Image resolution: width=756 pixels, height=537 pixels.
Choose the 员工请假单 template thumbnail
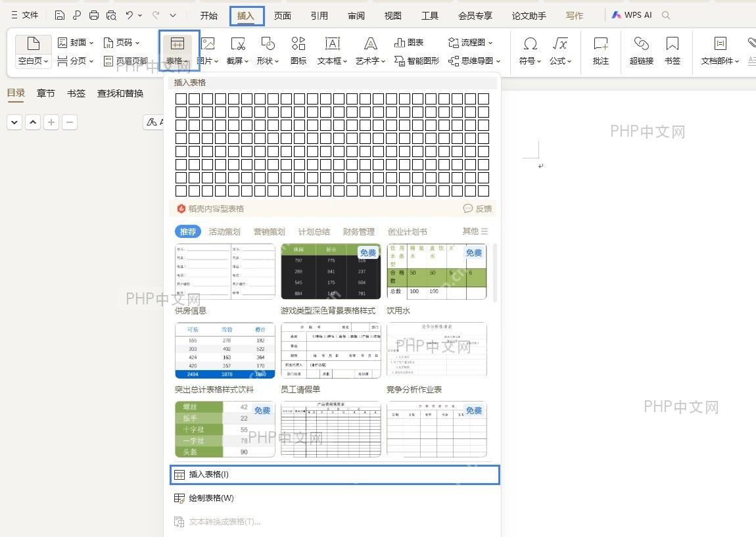click(331, 350)
